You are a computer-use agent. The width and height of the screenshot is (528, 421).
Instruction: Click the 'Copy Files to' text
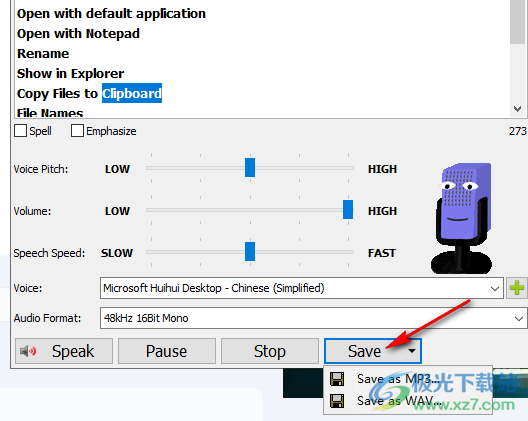pyautogui.click(x=57, y=94)
